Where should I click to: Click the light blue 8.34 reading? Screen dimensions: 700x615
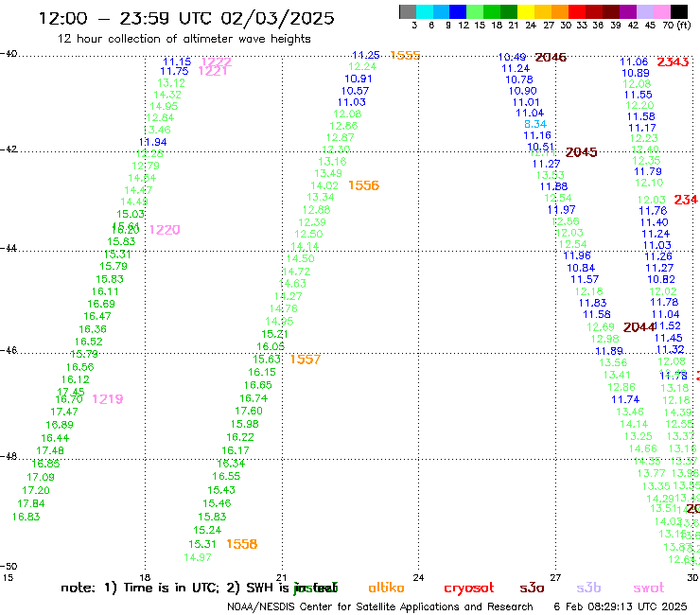pyautogui.click(x=534, y=124)
